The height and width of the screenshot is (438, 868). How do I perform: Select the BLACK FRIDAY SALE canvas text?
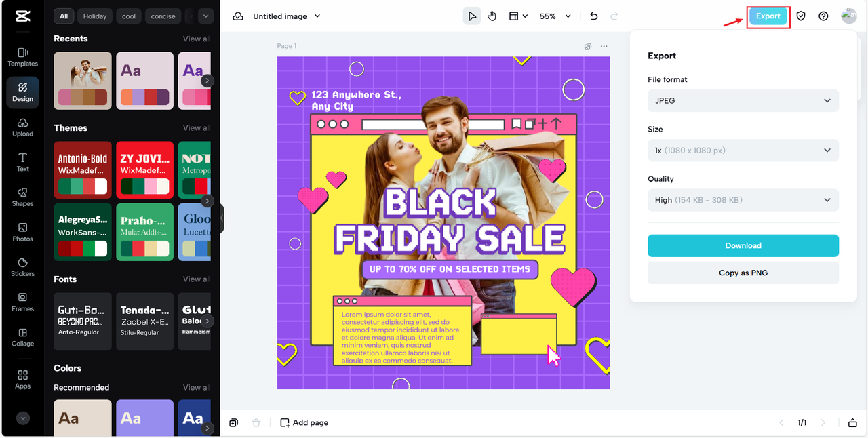point(450,220)
